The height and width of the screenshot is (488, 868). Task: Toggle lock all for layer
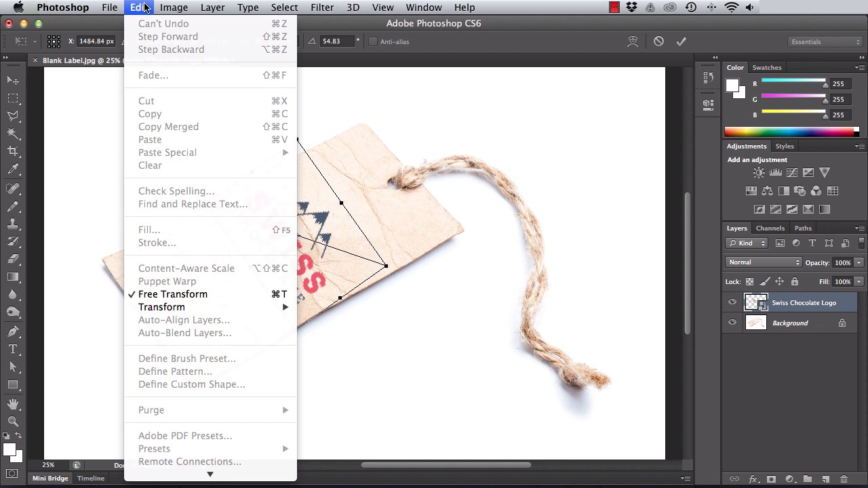point(795,282)
